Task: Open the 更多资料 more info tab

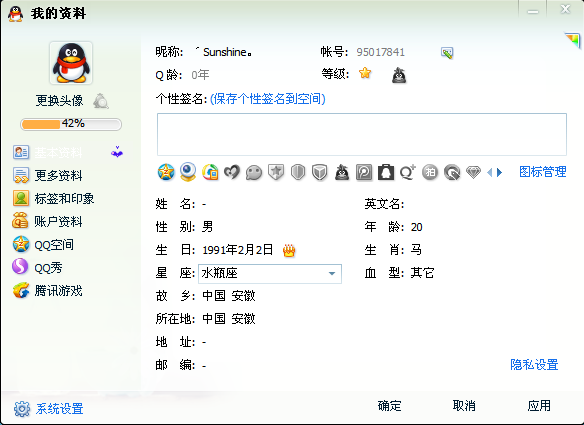Action: (58, 175)
